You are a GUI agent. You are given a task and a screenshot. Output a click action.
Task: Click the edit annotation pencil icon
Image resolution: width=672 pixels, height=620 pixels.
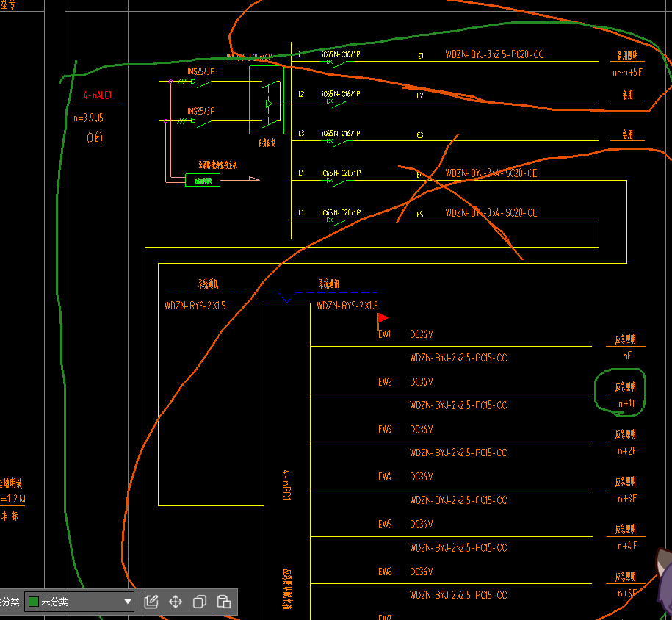point(151,602)
